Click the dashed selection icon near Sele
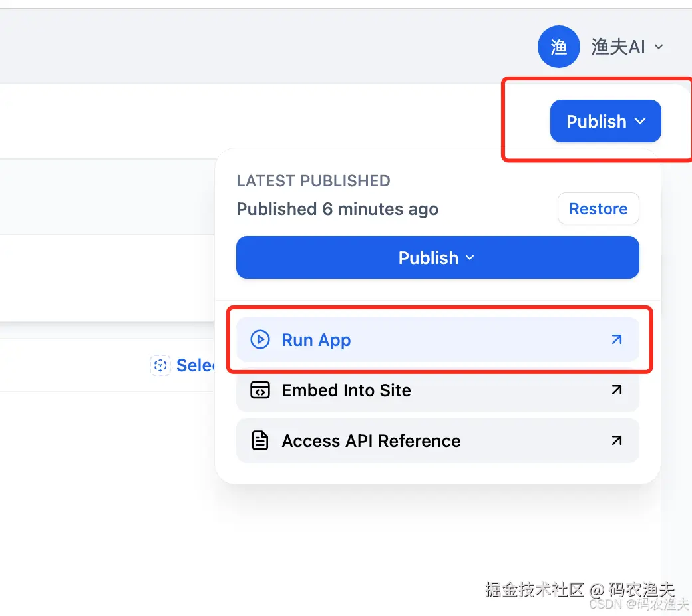692x616 pixels. [x=160, y=365]
